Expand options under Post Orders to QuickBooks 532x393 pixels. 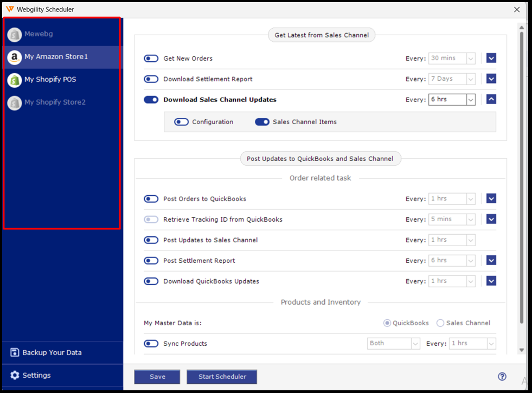[x=491, y=198]
